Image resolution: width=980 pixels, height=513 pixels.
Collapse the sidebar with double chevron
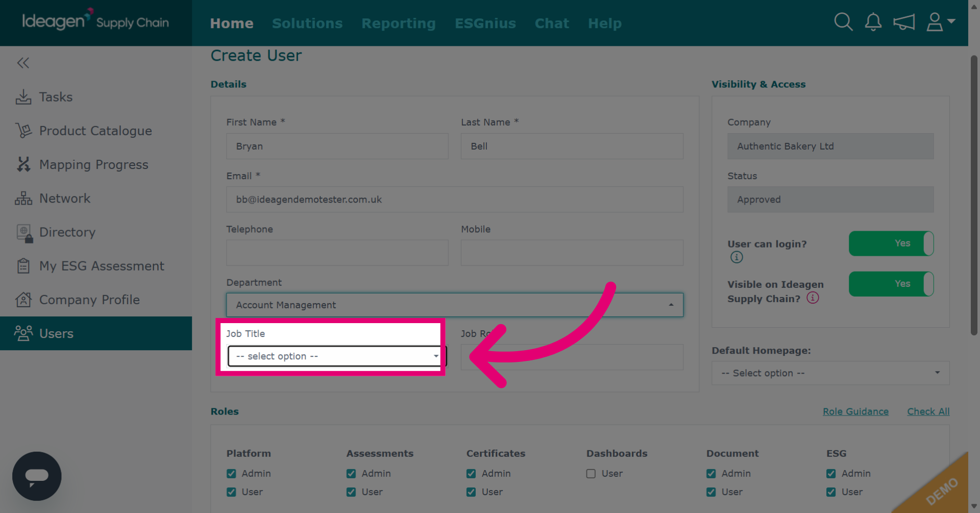coord(23,63)
